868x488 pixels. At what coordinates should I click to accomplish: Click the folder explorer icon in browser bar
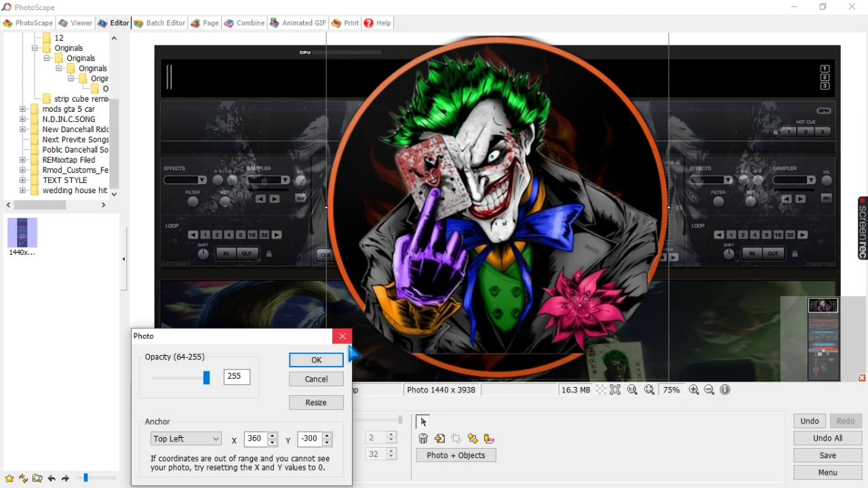click(x=37, y=479)
